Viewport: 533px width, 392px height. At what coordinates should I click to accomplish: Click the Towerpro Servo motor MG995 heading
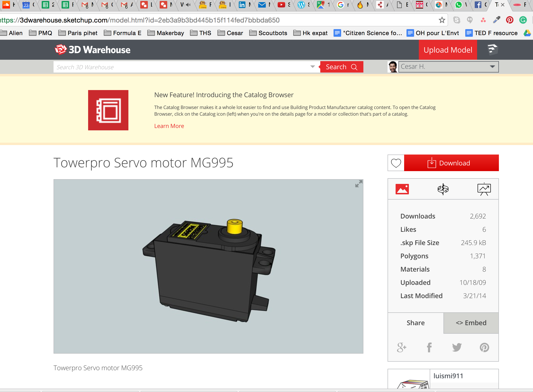tap(144, 163)
